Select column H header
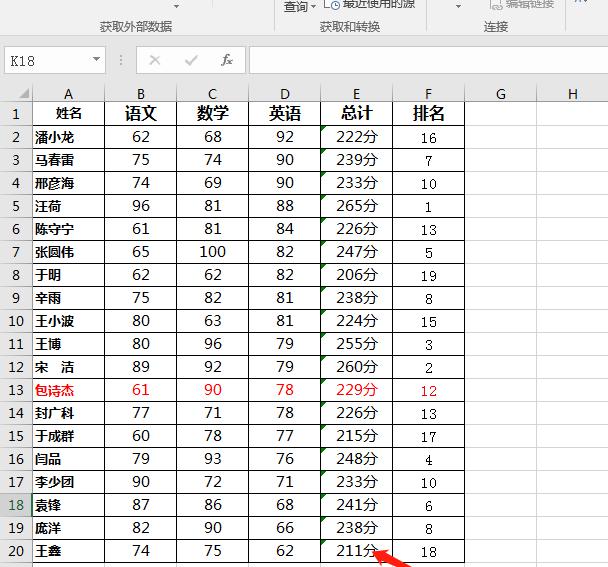The image size is (608, 567). [572, 94]
